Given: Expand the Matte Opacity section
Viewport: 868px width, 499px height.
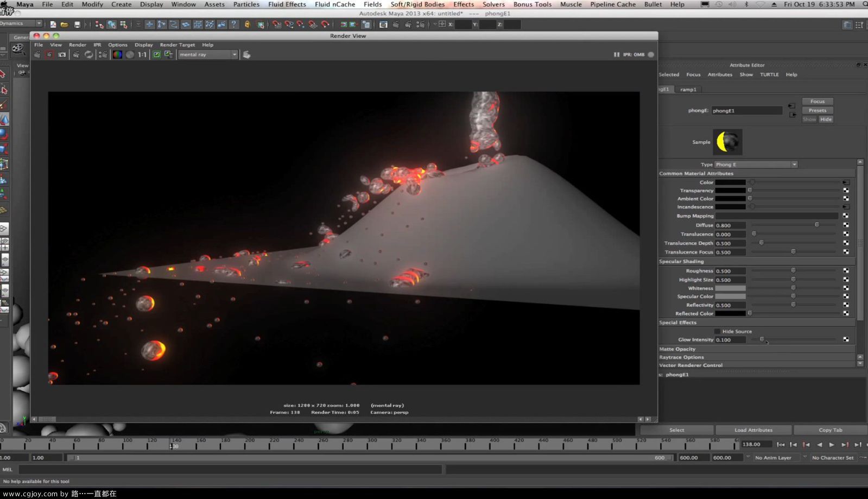Looking at the screenshot, I should 757,349.
